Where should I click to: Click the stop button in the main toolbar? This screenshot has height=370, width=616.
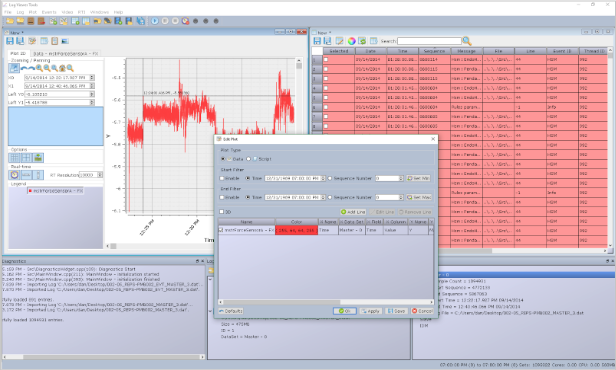[175, 21]
